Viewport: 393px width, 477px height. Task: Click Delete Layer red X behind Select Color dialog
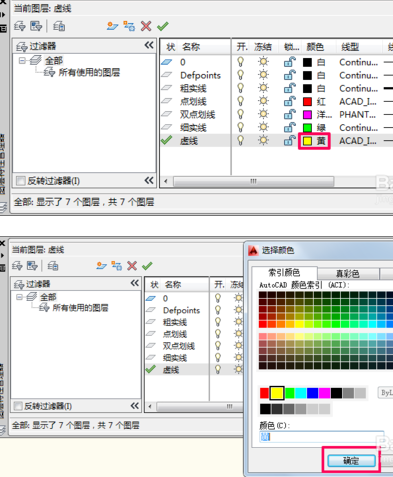tap(132, 266)
